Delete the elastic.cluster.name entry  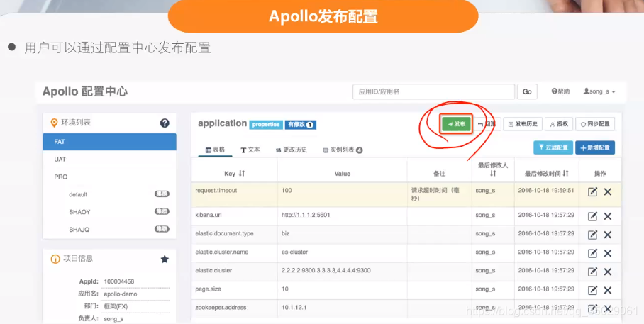(x=608, y=253)
